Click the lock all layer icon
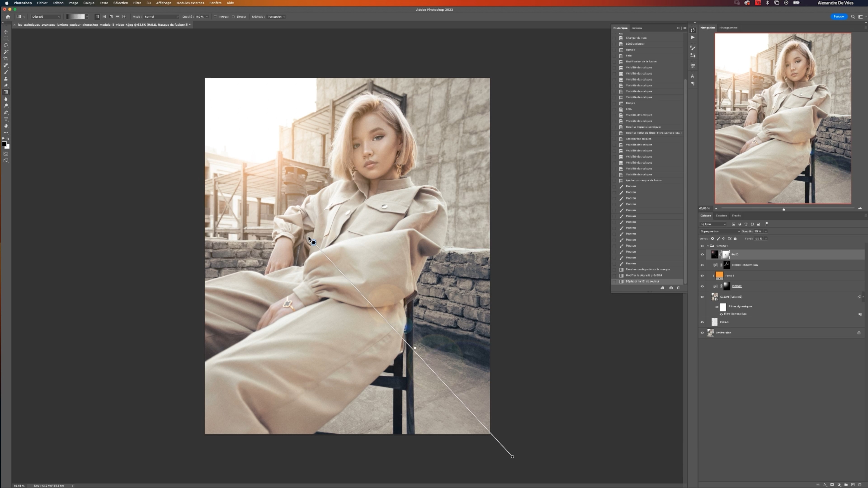 pyautogui.click(x=735, y=238)
